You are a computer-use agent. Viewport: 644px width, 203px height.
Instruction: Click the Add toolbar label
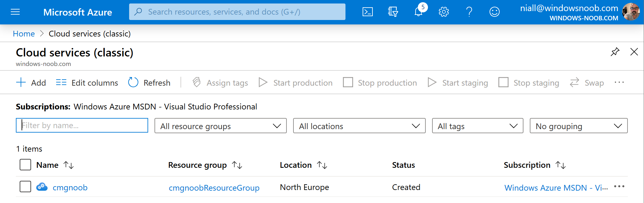39,83
